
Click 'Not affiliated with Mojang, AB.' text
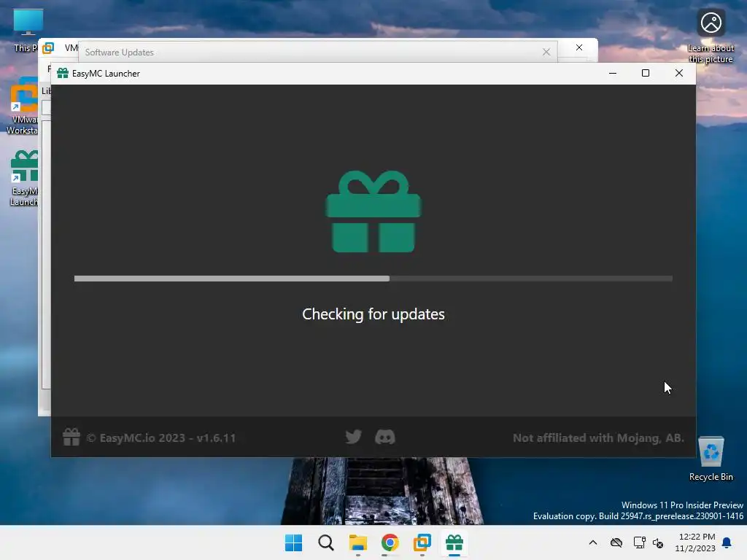[598, 438]
